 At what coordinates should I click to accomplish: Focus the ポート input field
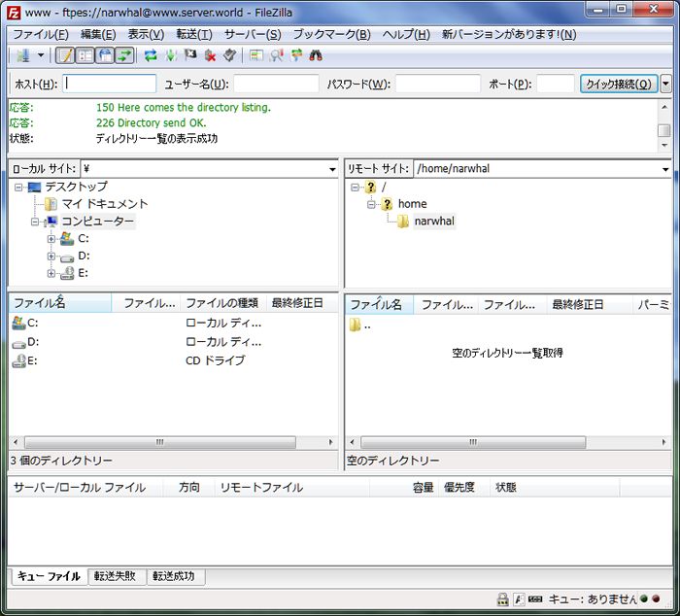tap(556, 84)
